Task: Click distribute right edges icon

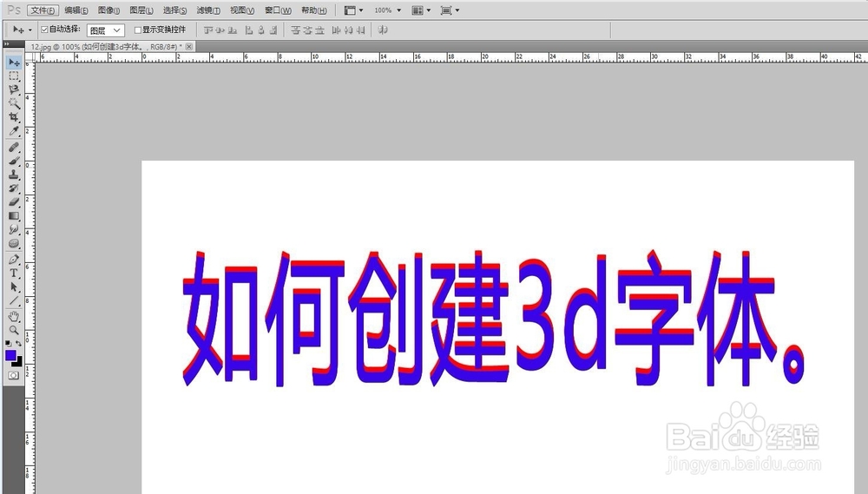Action: pyautogui.click(x=360, y=30)
